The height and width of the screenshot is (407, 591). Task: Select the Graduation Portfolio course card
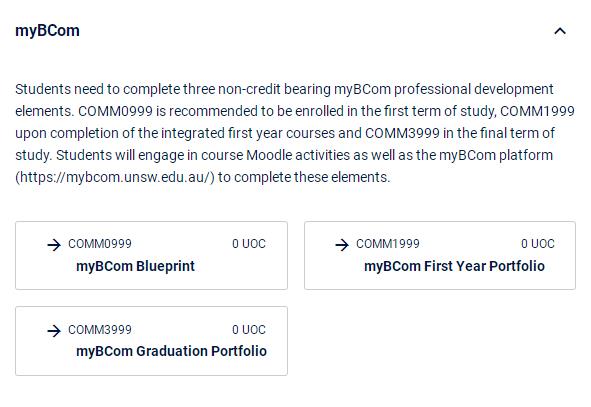click(x=152, y=341)
